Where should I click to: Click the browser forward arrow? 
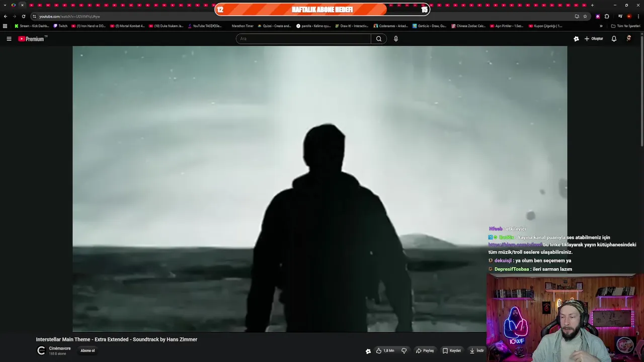coord(14,16)
